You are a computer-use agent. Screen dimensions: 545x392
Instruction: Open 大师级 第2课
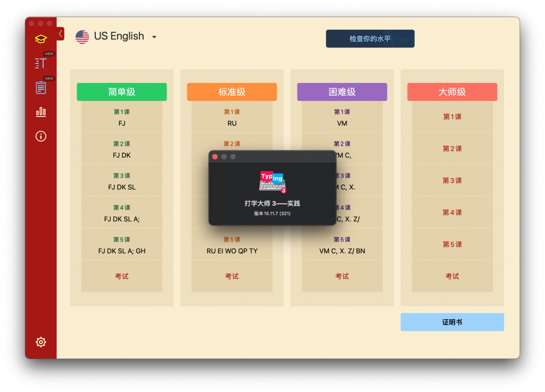(x=452, y=149)
